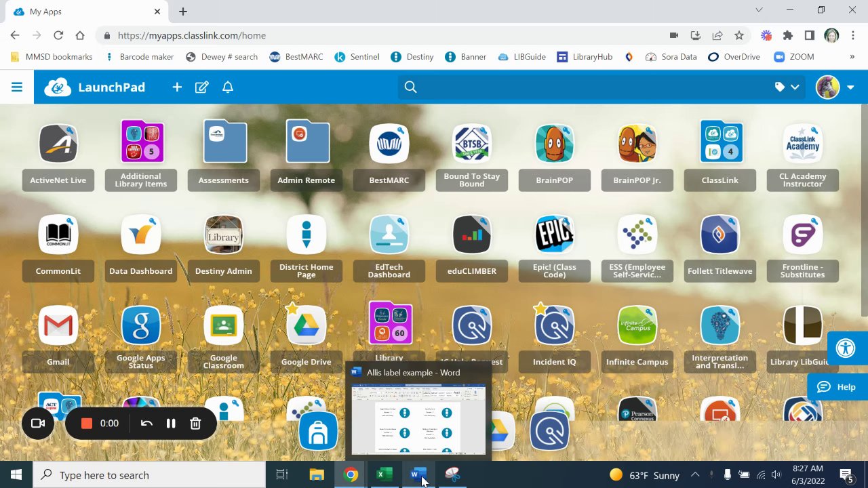Open the Barcode maker bookmark
Image resolution: width=868 pixels, height=488 pixels.
pos(139,57)
